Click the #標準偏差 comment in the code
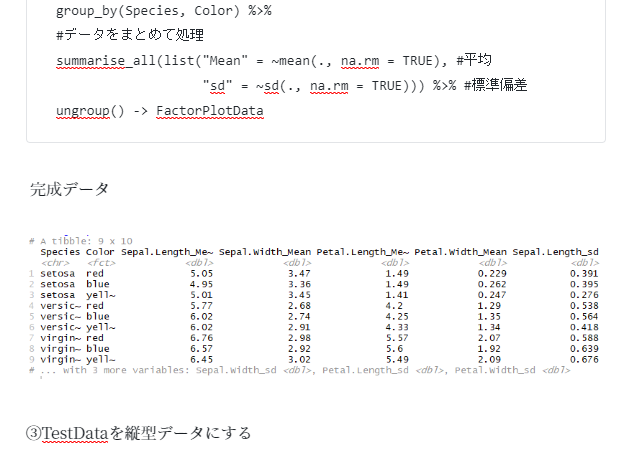The height and width of the screenshot is (462, 634). pos(495,86)
